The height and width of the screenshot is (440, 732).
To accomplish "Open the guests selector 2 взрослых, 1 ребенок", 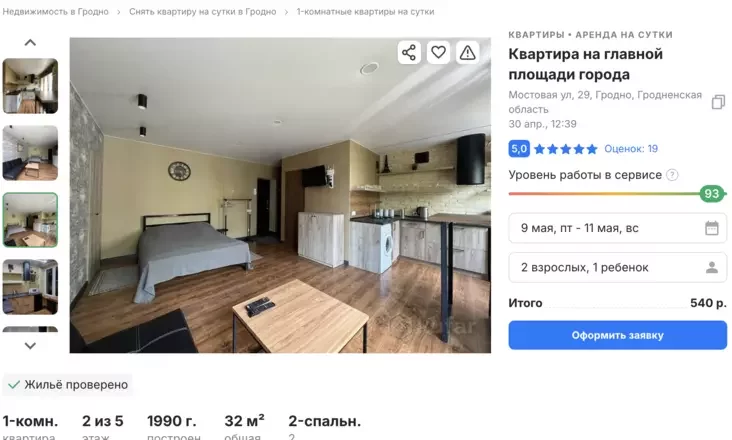I will point(617,267).
